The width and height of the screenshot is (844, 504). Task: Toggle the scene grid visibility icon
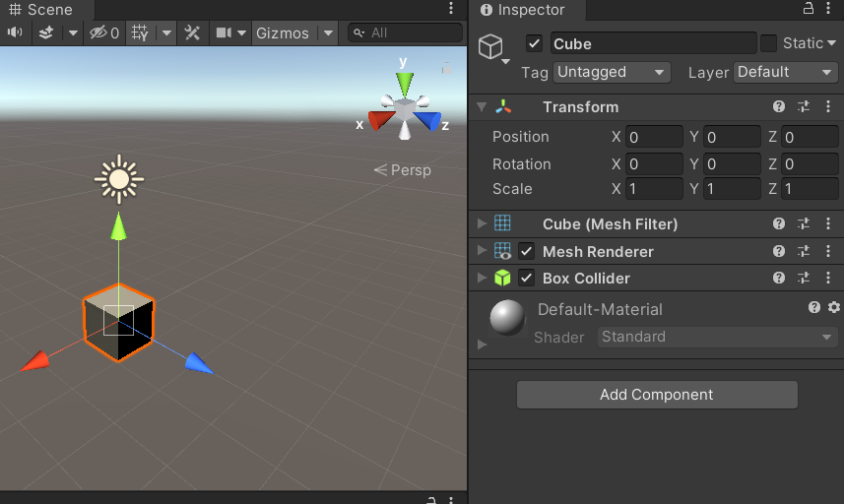pos(140,32)
